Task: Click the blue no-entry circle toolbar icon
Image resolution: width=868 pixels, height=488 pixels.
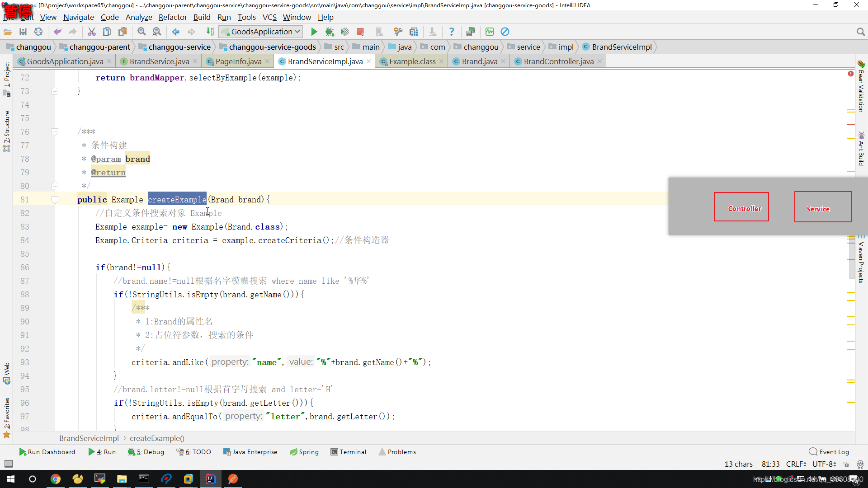Action: (505, 32)
